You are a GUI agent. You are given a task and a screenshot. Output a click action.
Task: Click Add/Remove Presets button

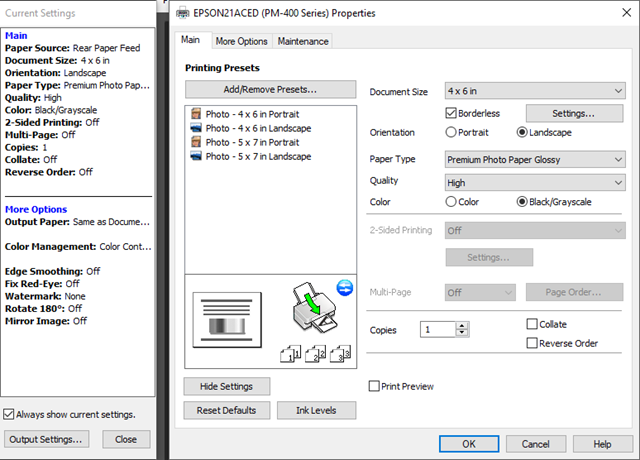[x=270, y=89]
